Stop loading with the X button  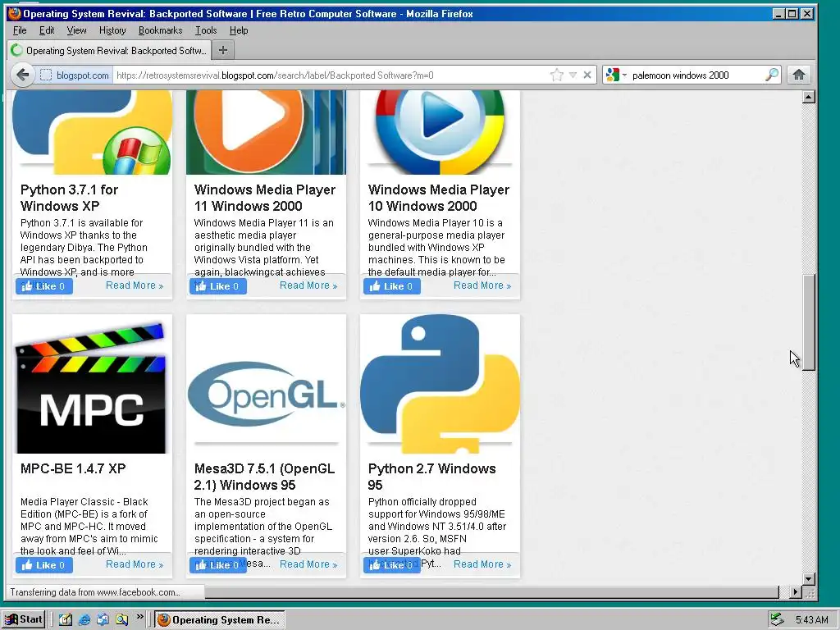tap(587, 75)
